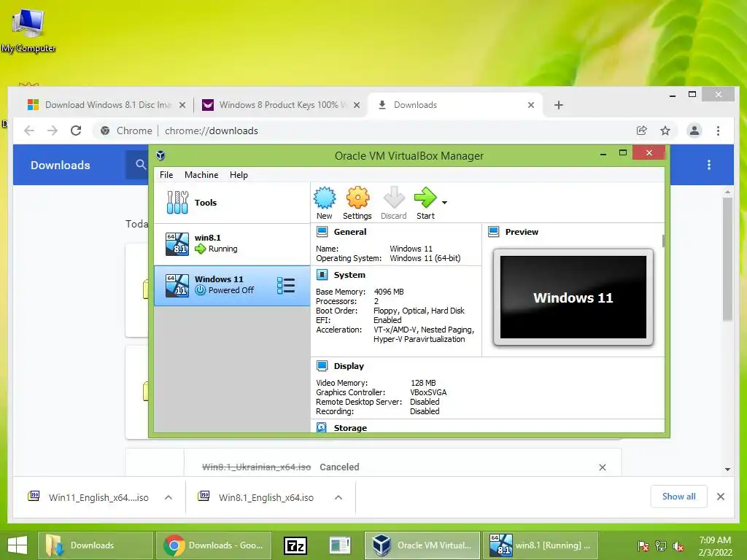The width and height of the screenshot is (747, 560).
Task: Select the Windows 11 Powered Off machine
Action: pos(232,286)
